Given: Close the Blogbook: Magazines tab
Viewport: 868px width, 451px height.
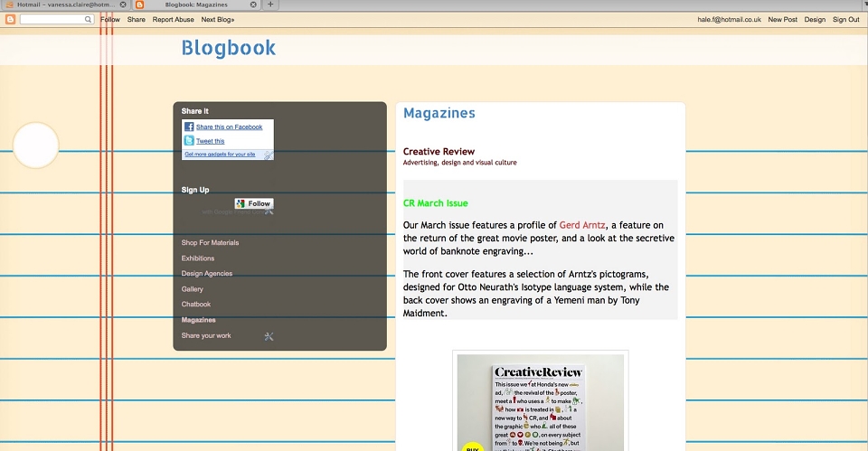Looking at the screenshot, I should pyautogui.click(x=253, y=5).
